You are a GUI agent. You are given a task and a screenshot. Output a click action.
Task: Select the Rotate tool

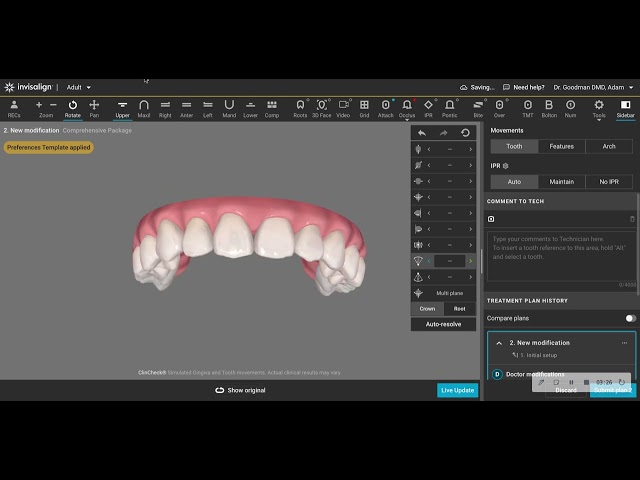pyautogui.click(x=73, y=109)
